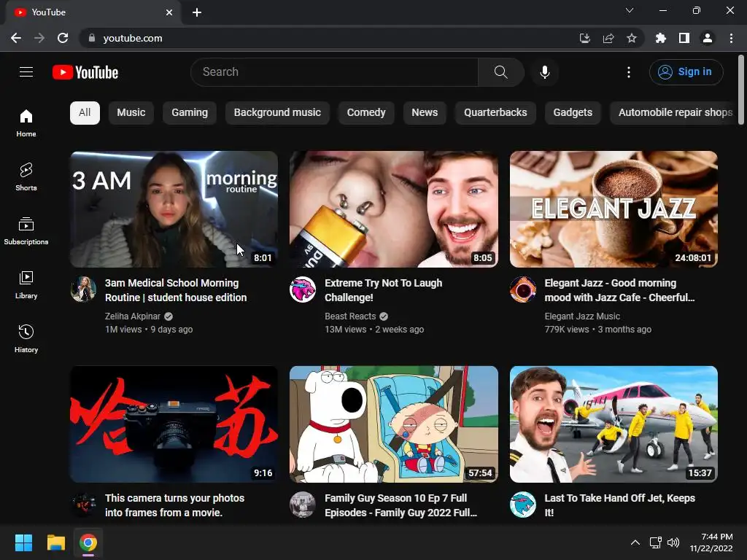Open Beast Reacts channel name link

350,316
